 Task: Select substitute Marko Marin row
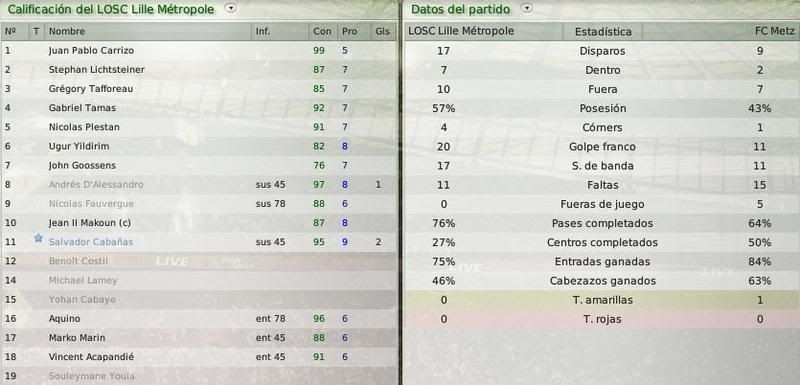[198, 338]
